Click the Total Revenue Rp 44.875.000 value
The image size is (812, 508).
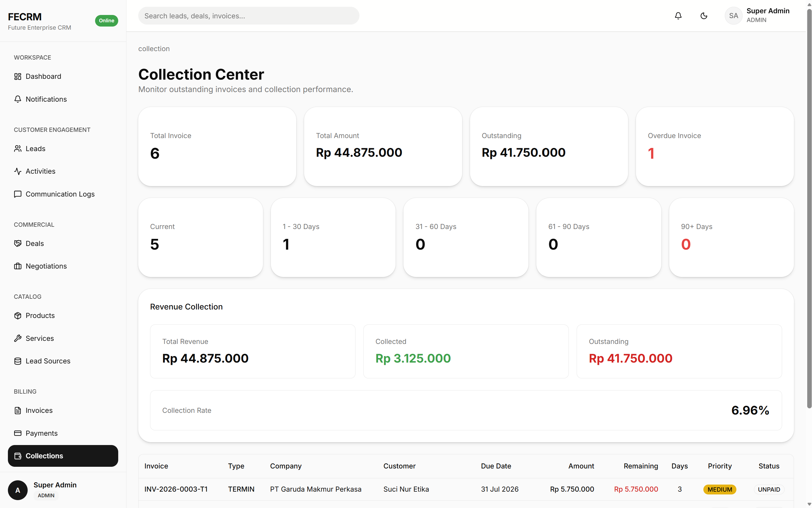point(205,358)
